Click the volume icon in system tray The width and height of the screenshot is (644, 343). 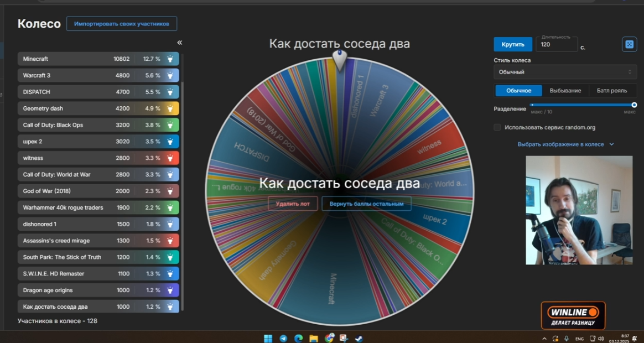coord(601,339)
